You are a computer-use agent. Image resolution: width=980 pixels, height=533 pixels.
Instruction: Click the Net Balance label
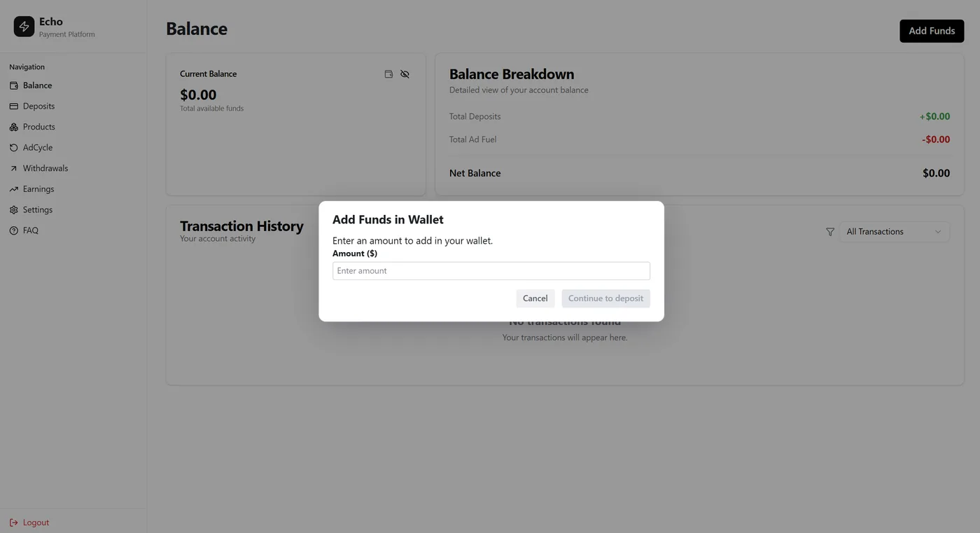coord(475,173)
